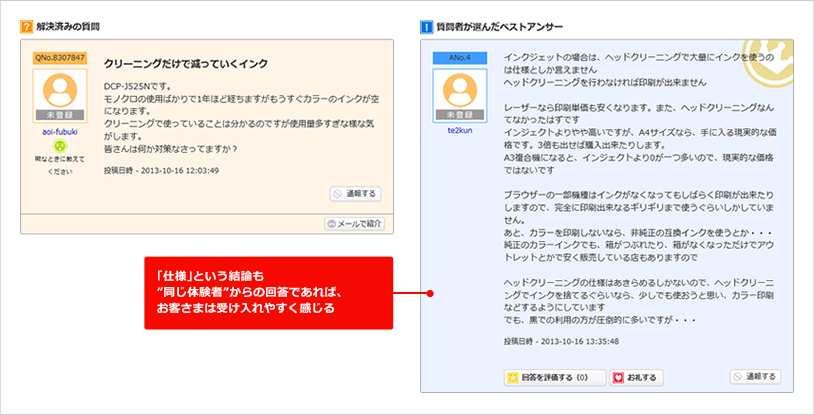Click aoi-fubuki's profile avatar picture
Screen dimensions: 814x415
point(60,96)
